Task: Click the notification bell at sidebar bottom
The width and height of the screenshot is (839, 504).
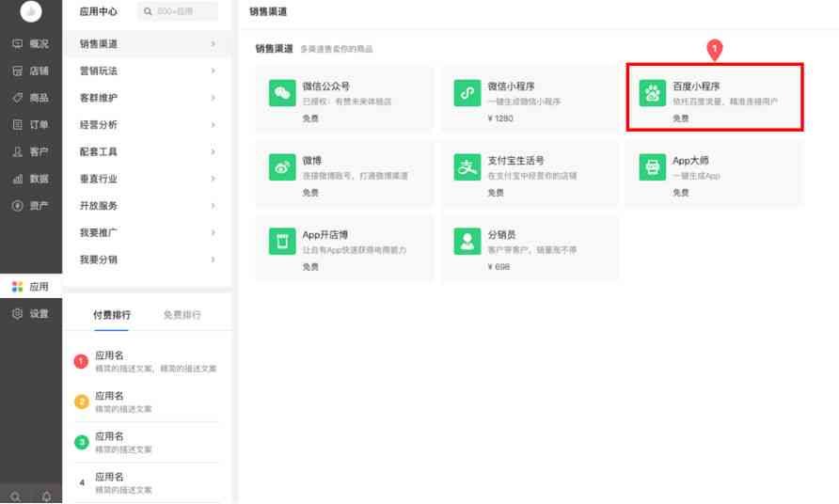Action: (46, 496)
